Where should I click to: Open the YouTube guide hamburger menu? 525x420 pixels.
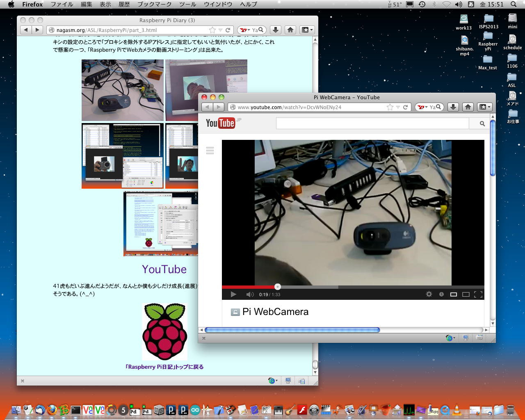[x=210, y=151]
